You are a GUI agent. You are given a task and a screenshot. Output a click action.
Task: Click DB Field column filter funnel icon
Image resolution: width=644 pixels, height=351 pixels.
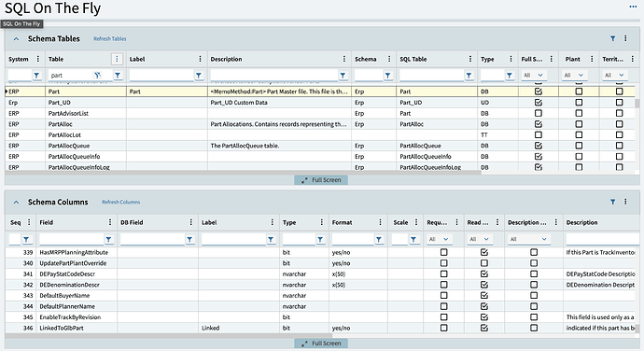tap(189, 239)
